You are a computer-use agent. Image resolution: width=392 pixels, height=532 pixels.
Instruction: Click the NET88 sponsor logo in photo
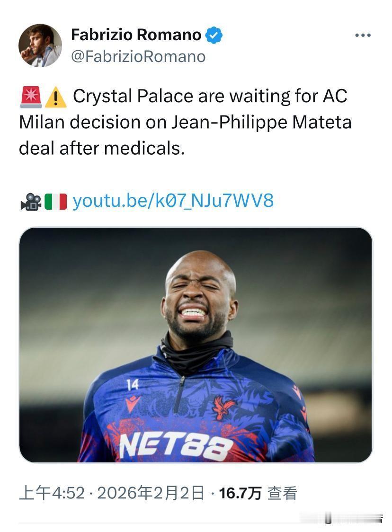(176, 445)
